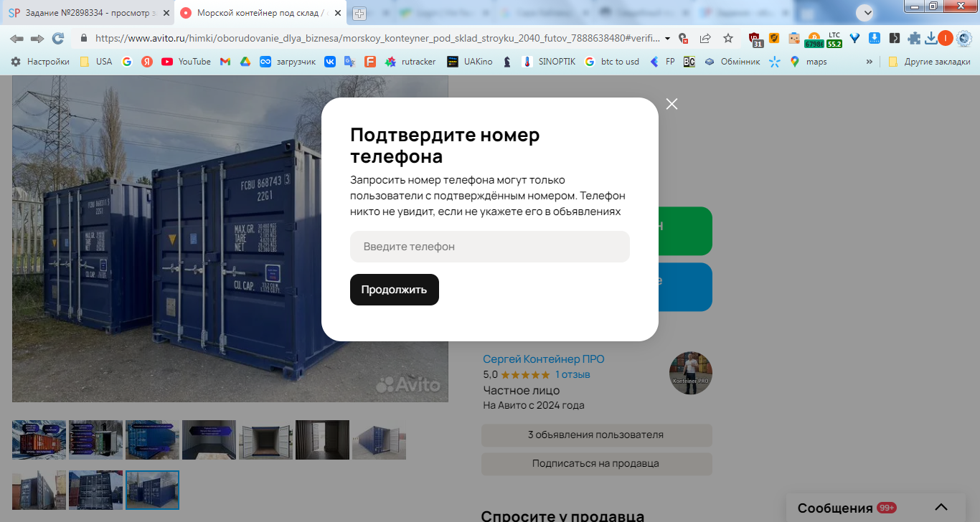Go forward with the browser forward arrow
980x522 pixels.
click(x=37, y=38)
